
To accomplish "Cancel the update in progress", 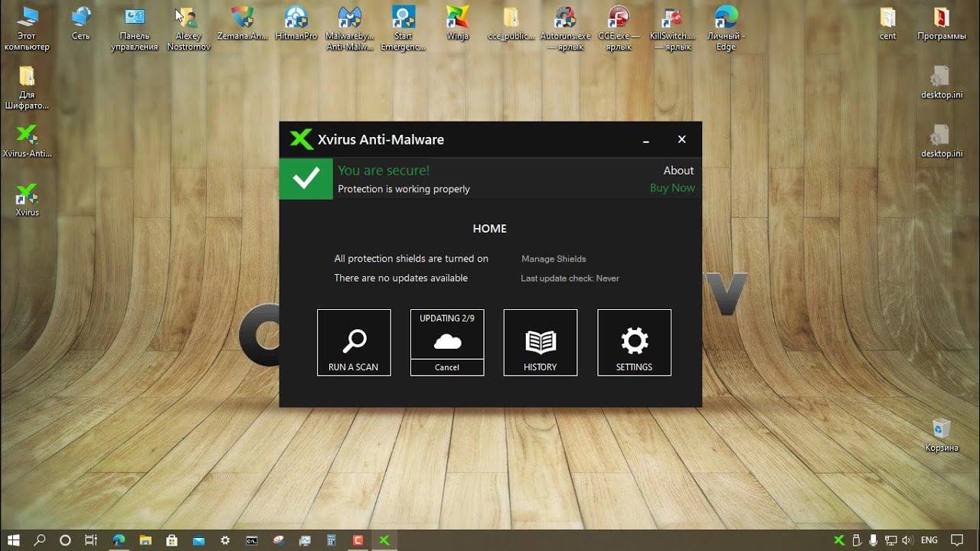I will point(447,367).
